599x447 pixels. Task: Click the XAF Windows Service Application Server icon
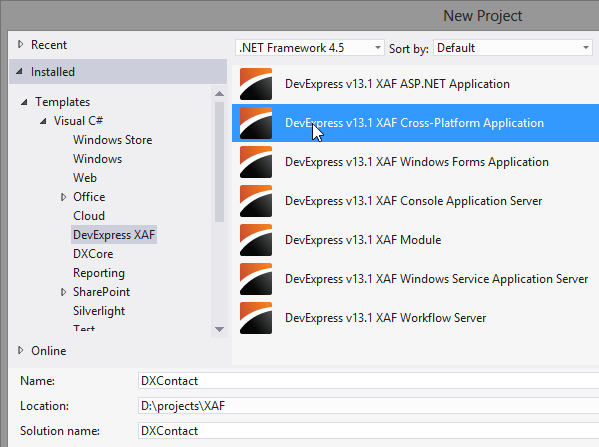(256, 279)
